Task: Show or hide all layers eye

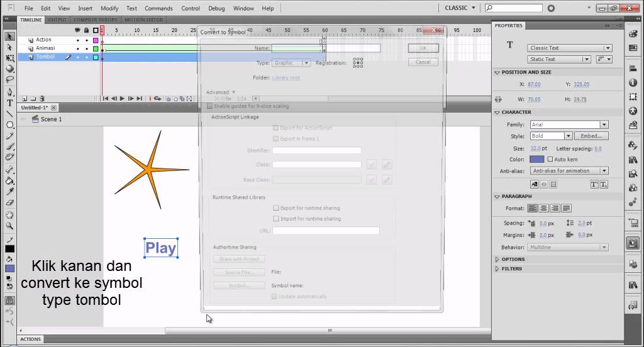Action: coord(77,30)
